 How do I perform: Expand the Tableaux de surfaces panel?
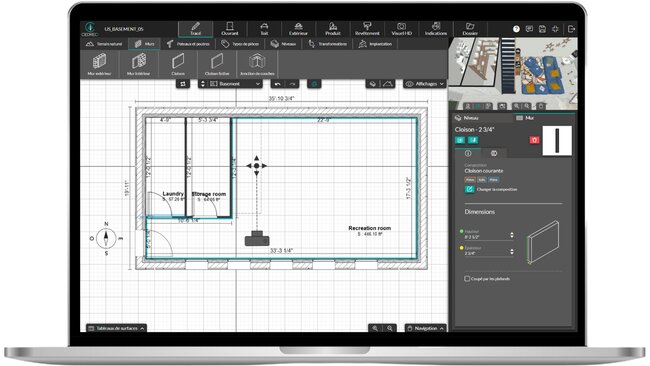[x=116, y=328]
